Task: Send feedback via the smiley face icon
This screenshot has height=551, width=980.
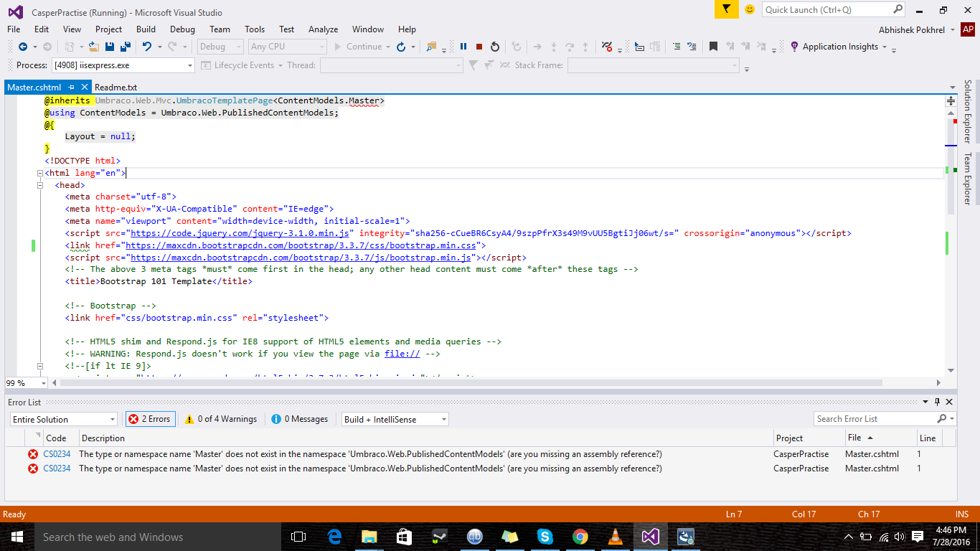Action: pos(750,9)
